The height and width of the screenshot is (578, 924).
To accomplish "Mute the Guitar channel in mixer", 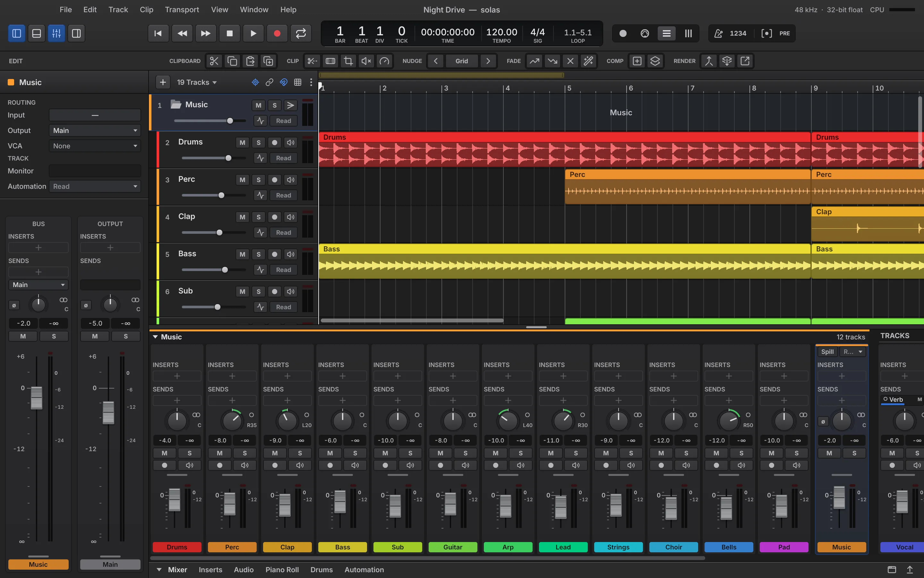I will coord(440,453).
